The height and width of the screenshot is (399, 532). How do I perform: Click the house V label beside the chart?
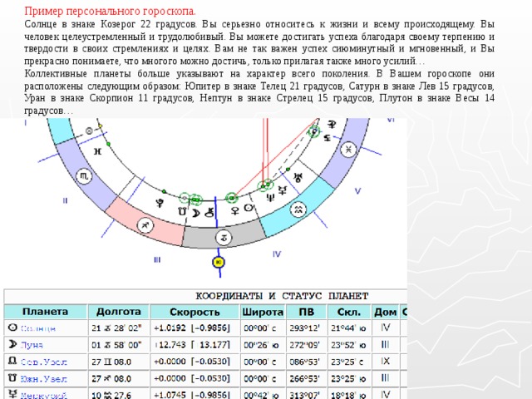tap(357, 190)
